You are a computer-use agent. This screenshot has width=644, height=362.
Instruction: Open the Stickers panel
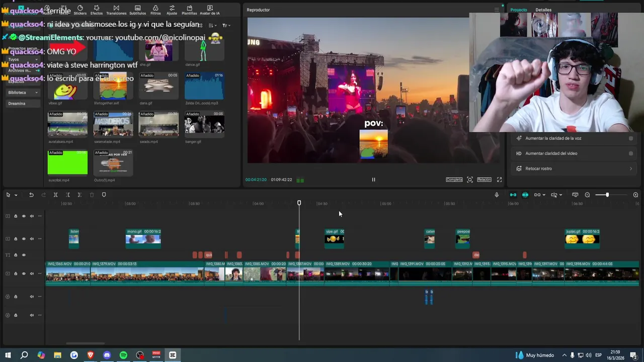pos(80,10)
